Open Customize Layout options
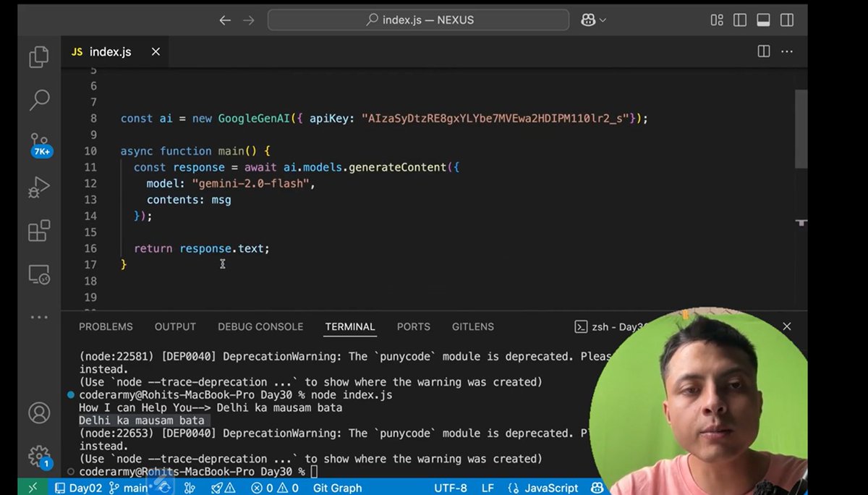The width and height of the screenshot is (868, 495). [x=717, y=20]
